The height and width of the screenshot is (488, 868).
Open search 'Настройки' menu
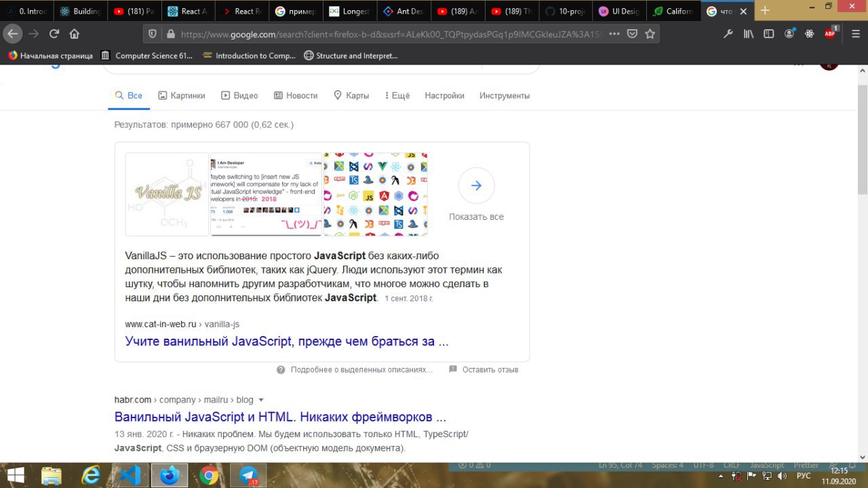point(444,96)
